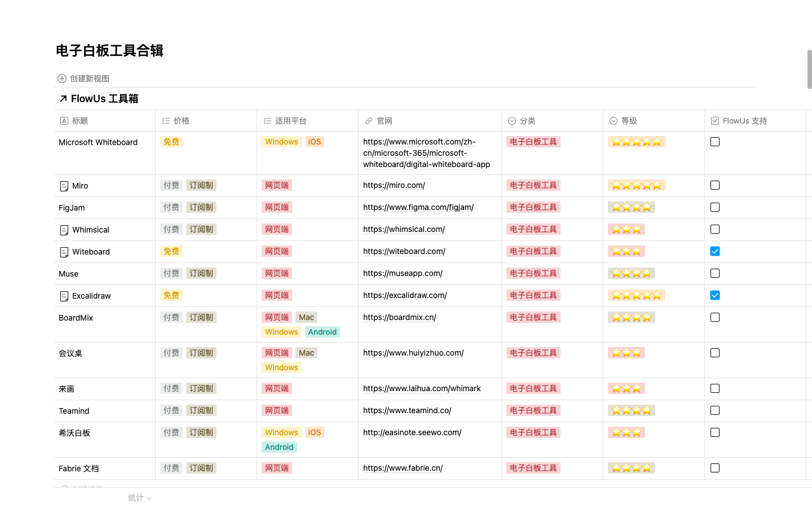Check FlowUs 支持 for Muse

(x=715, y=273)
